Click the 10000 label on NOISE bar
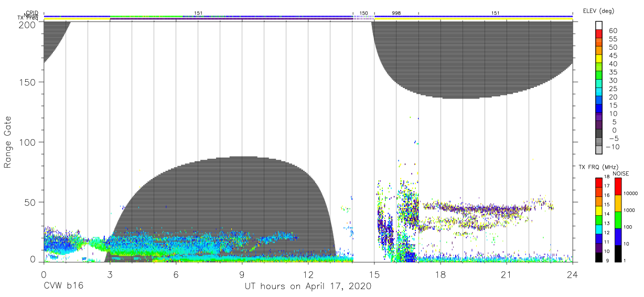This screenshot has width=644, height=297. (x=631, y=193)
